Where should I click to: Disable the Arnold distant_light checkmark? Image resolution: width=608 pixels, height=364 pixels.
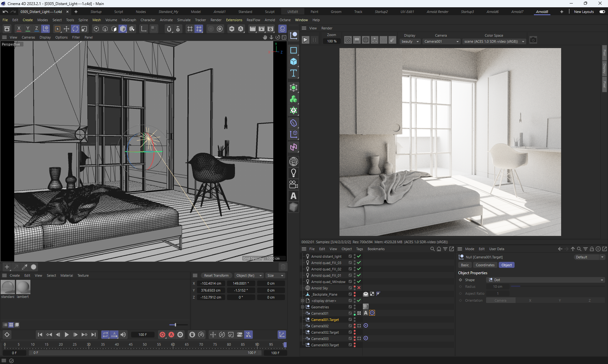359,256
